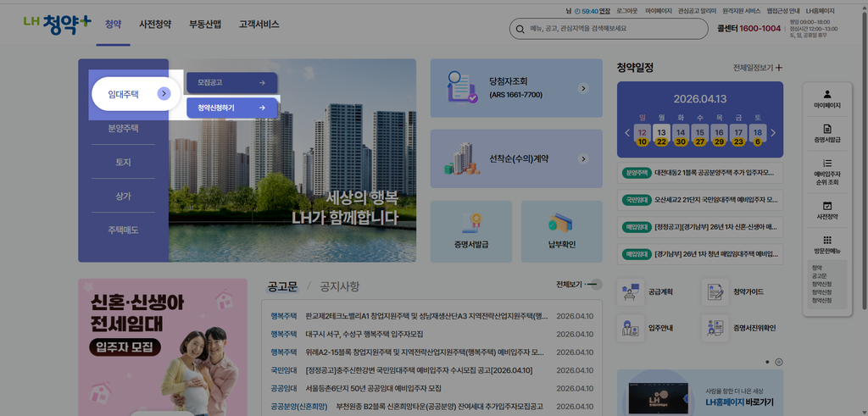Viewport: 868px width, 416px height.
Task: Click the 임대주택 arrow button
Action: point(164,94)
